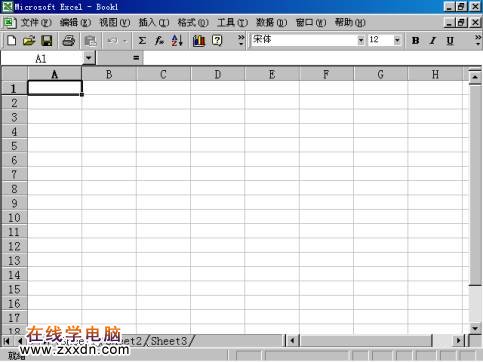Expand the font size dropdown
This screenshot has height=362, width=483.
pos(397,41)
